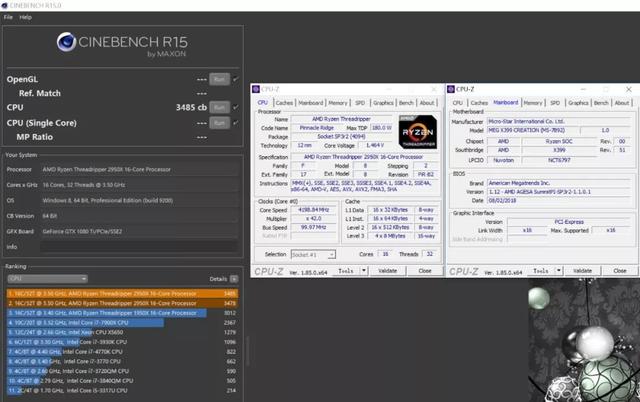Open the Bench tab in right CPU-Z window

click(601, 103)
